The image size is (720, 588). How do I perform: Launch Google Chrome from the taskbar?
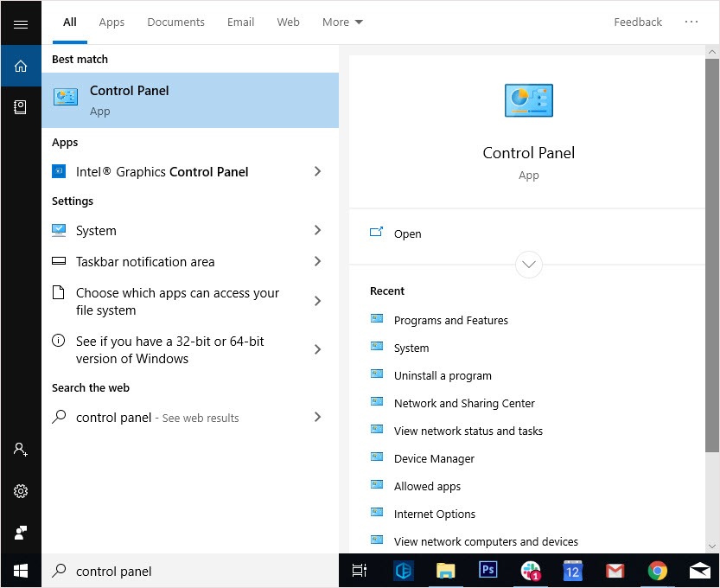(657, 571)
